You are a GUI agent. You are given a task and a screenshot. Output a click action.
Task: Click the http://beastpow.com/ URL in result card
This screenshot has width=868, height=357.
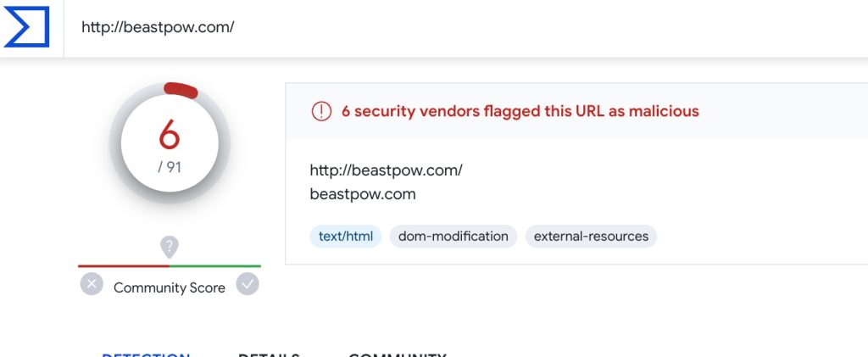pyautogui.click(x=386, y=170)
